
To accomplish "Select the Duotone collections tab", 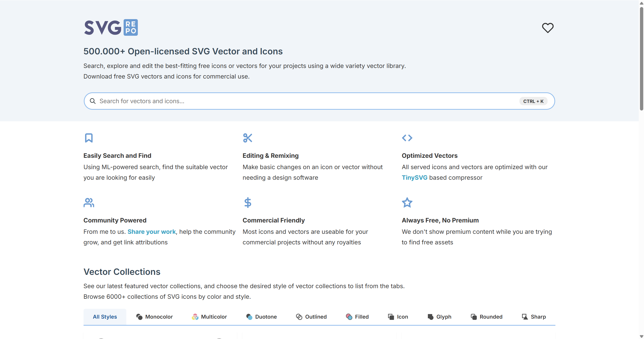I will click(261, 317).
